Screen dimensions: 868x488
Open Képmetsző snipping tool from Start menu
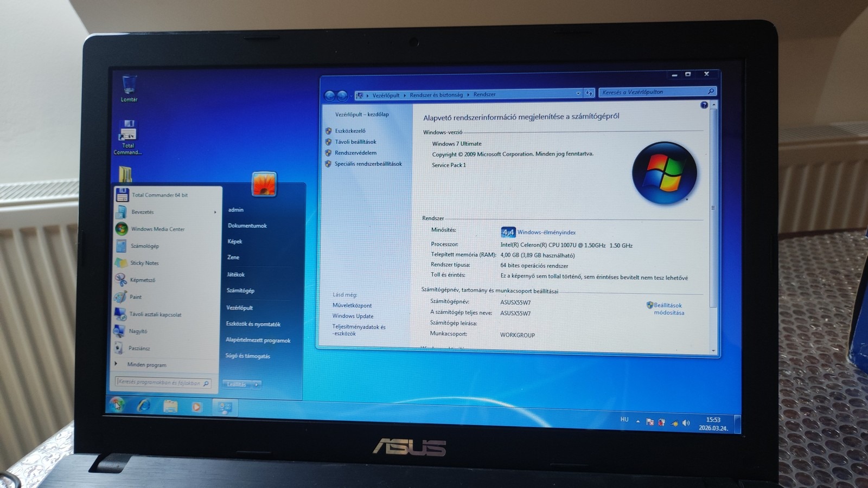166,280
